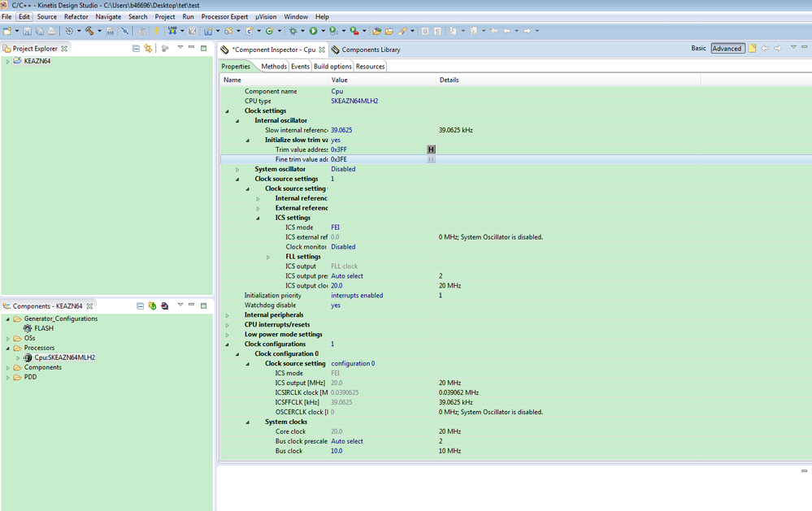Click the External Tools run icon
The width and height of the screenshot is (812, 511).
[x=354, y=31]
